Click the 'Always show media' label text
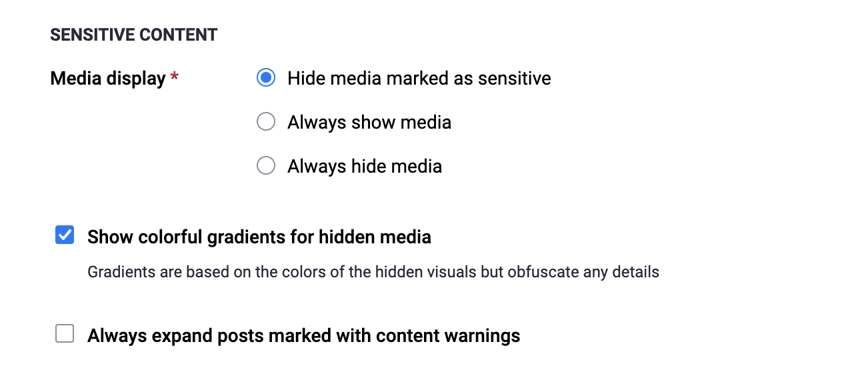This screenshot has height=380, width=868. 369,123
